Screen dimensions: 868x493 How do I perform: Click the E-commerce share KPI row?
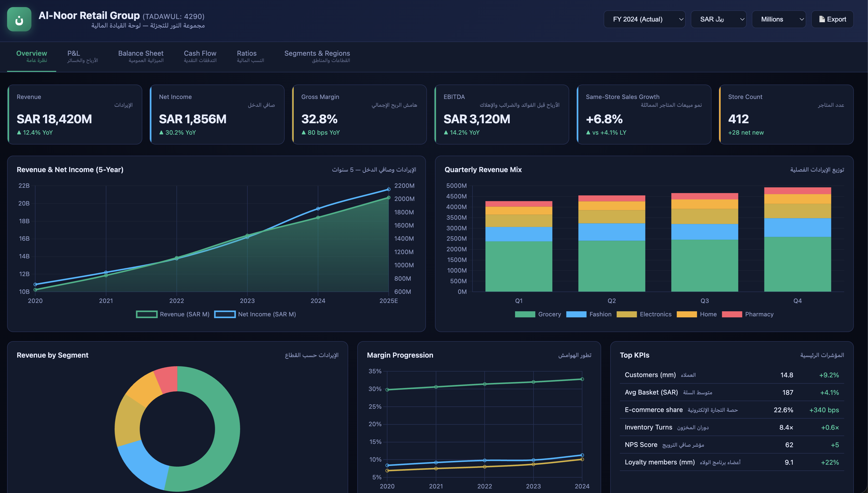pyautogui.click(x=732, y=410)
